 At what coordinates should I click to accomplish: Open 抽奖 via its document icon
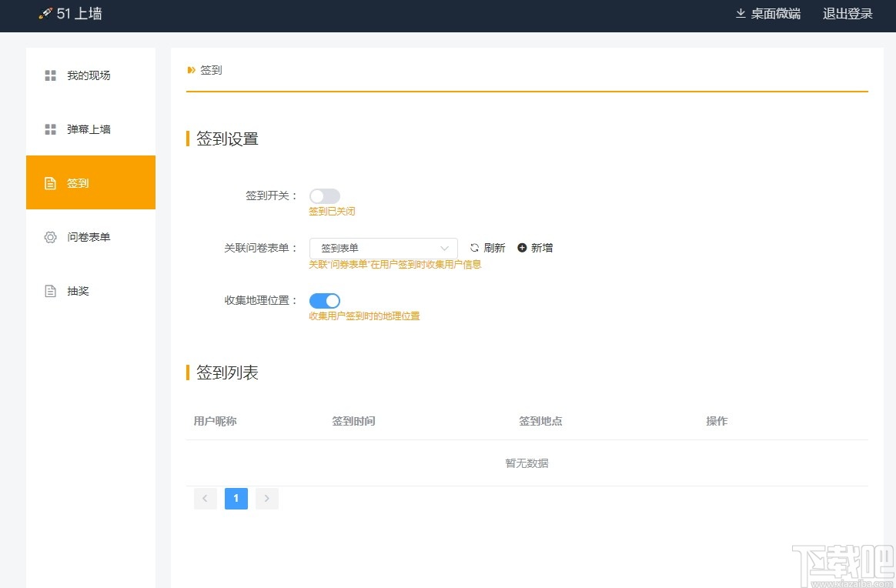coord(50,291)
